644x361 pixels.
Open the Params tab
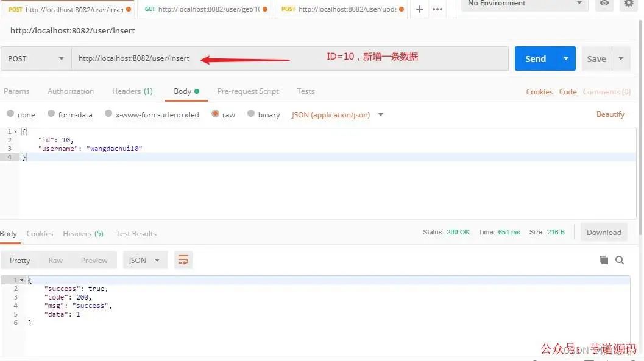point(16,91)
